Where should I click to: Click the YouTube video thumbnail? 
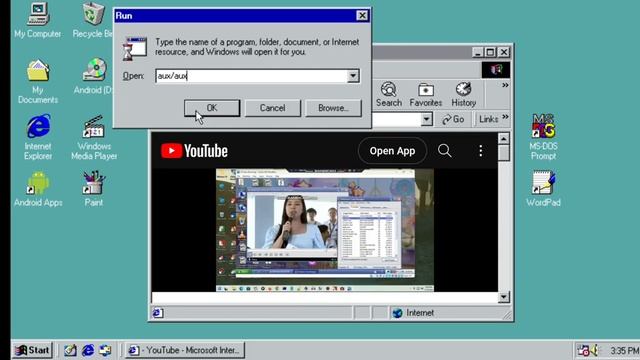pos(325,230)
